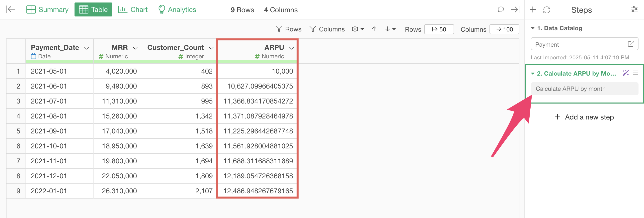Click the refresh icon in Steps header
Screen dimensions: 644x218
(x=547, y=10)
